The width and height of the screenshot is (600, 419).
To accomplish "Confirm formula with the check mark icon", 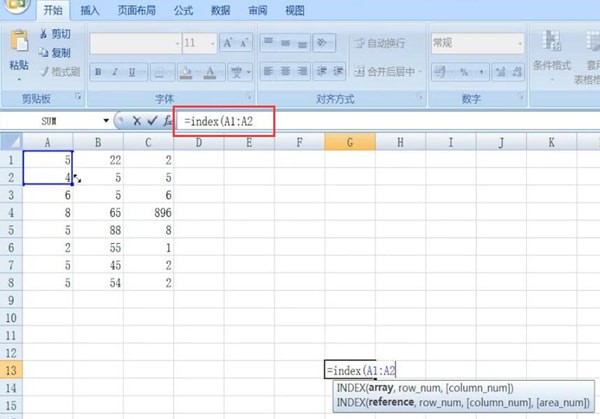I will [x=152, y=120].
